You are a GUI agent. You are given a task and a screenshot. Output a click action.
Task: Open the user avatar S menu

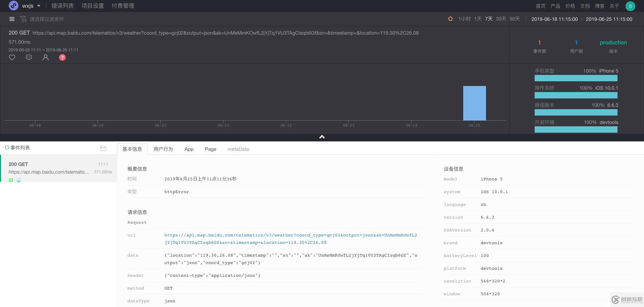pos(630,6)
